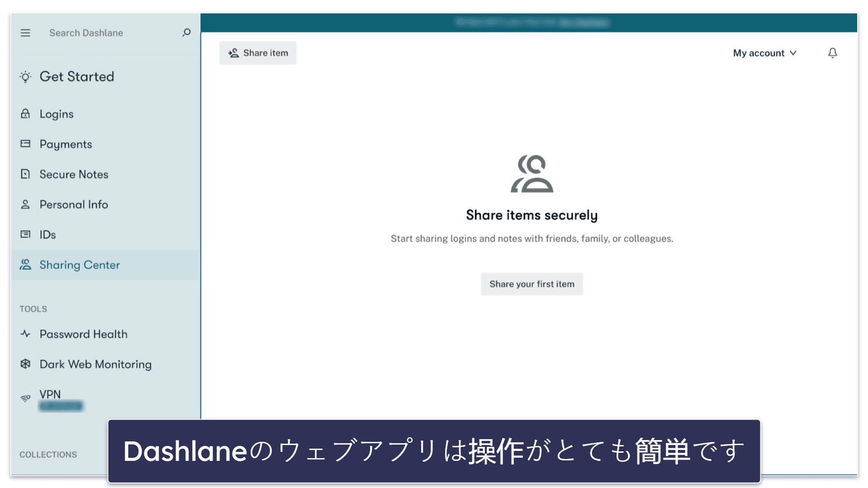The width and height of the screenshot is (868, 488).
Task: Open the IDs section
Action: click(48, 235)
